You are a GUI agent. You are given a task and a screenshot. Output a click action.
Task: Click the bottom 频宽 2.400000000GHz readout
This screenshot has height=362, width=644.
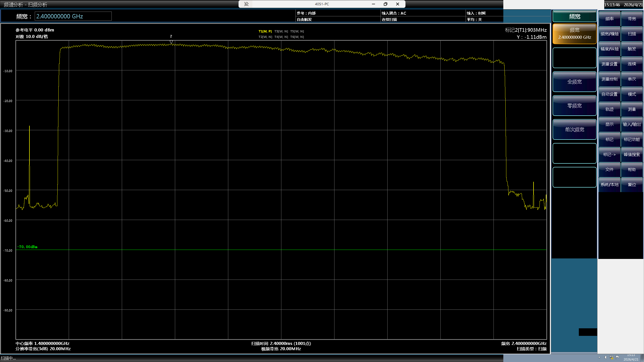(x=524, y=343)
